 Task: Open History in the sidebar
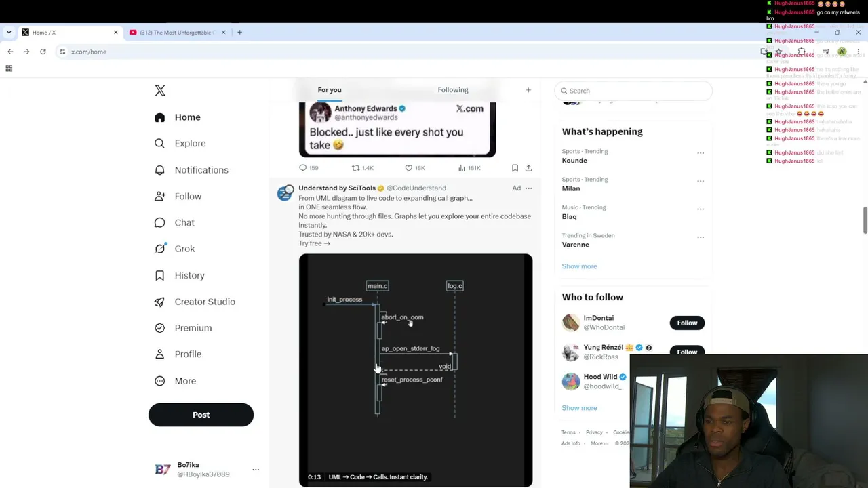point(180,275)
